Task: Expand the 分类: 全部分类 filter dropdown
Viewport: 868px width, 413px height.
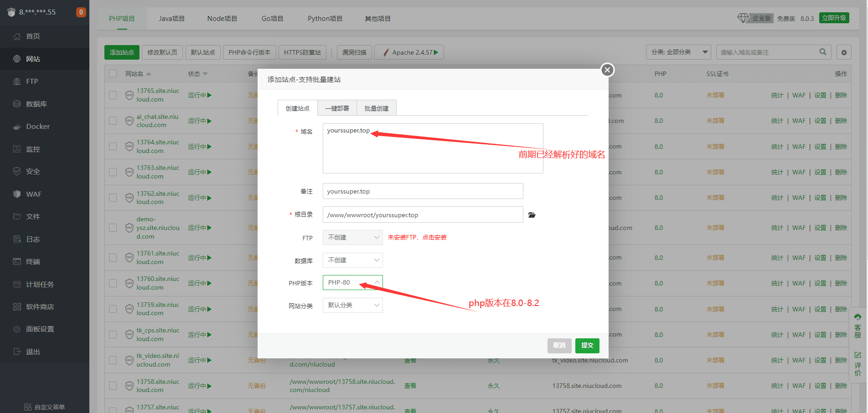Action: pos(678,52)
